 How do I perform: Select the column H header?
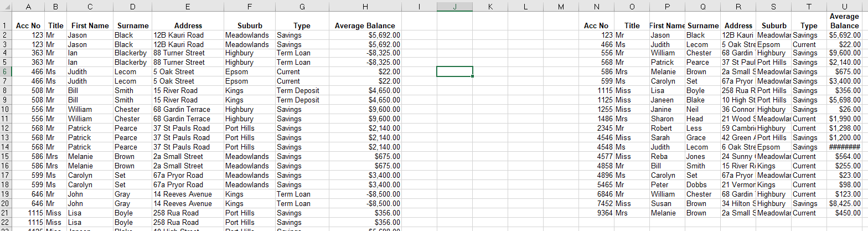click(x=365, y=6)
